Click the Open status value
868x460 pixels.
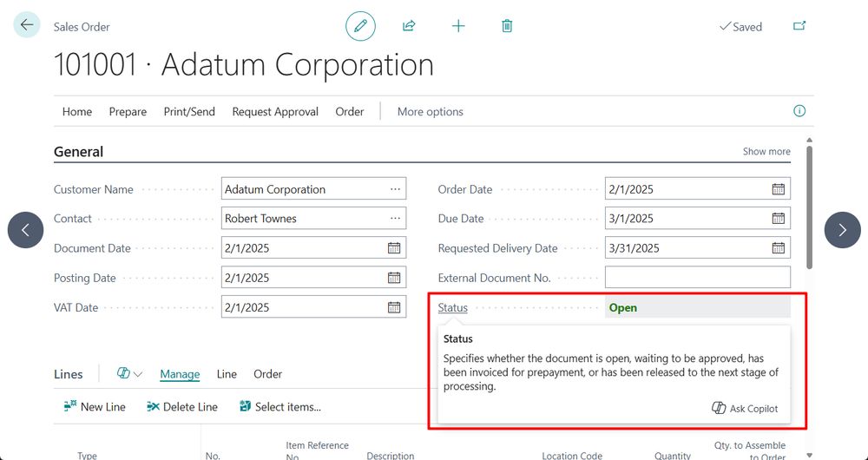[x=622, y=308]
